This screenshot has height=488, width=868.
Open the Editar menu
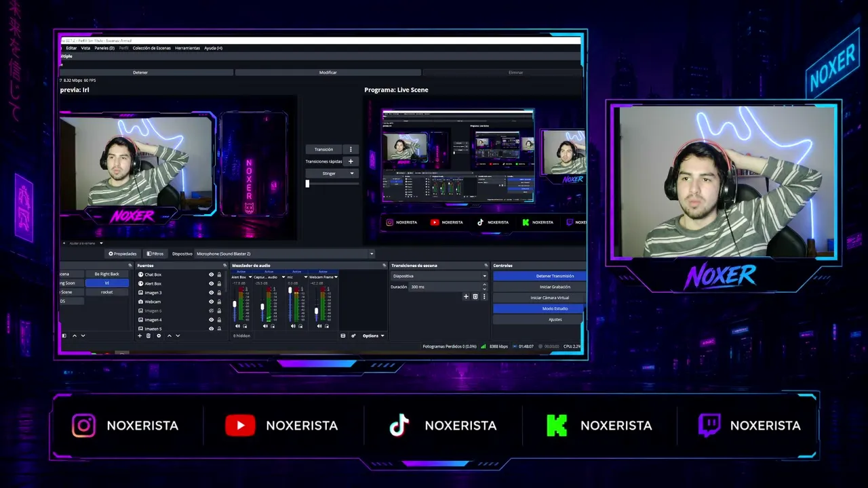(71, 48)
